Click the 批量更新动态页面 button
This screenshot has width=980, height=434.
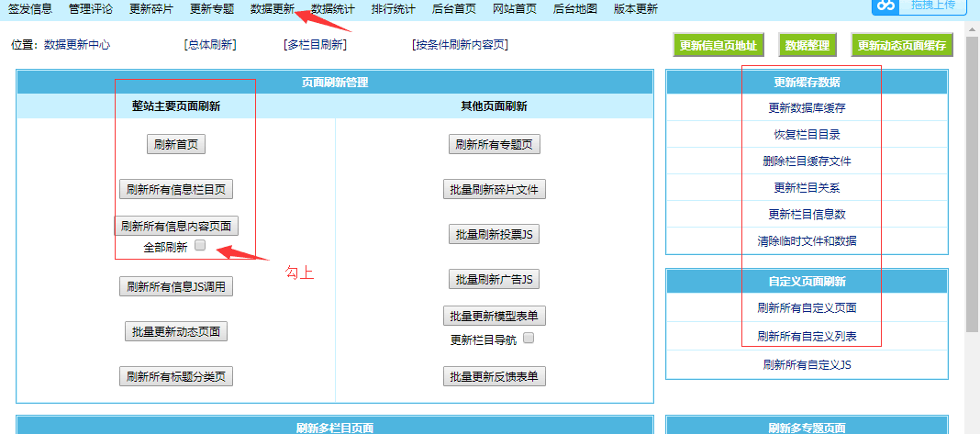(x=175, y=331)
